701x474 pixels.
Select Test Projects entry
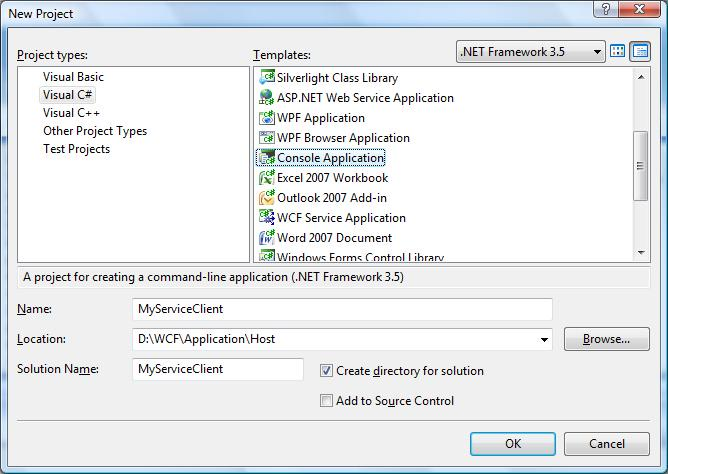point(76,149)
